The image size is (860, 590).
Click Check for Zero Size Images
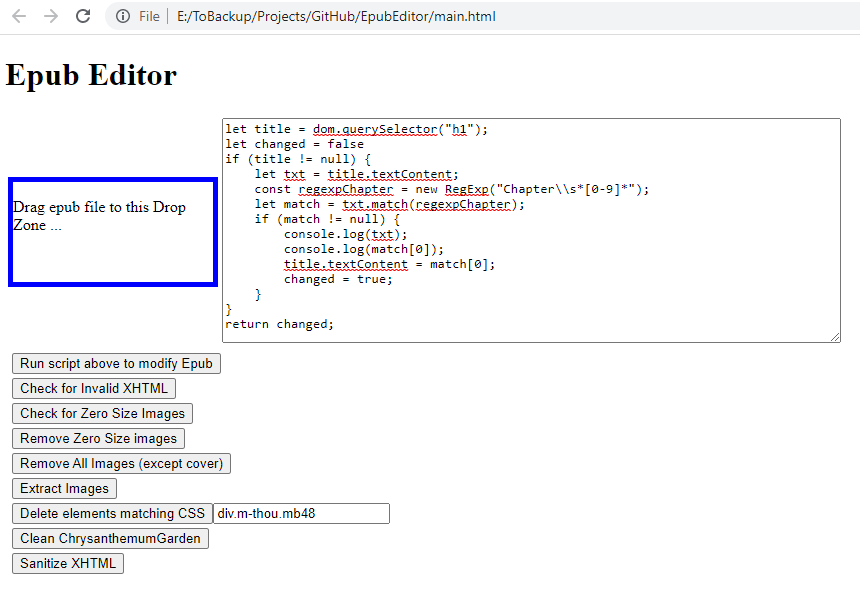(x=103, y=413)
